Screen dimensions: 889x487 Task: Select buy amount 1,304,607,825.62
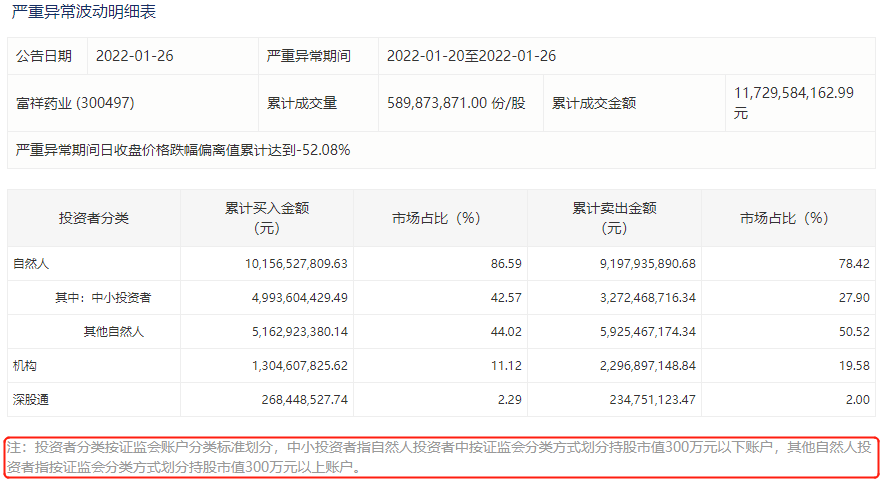pyautogui.click(x=299, y=366)
